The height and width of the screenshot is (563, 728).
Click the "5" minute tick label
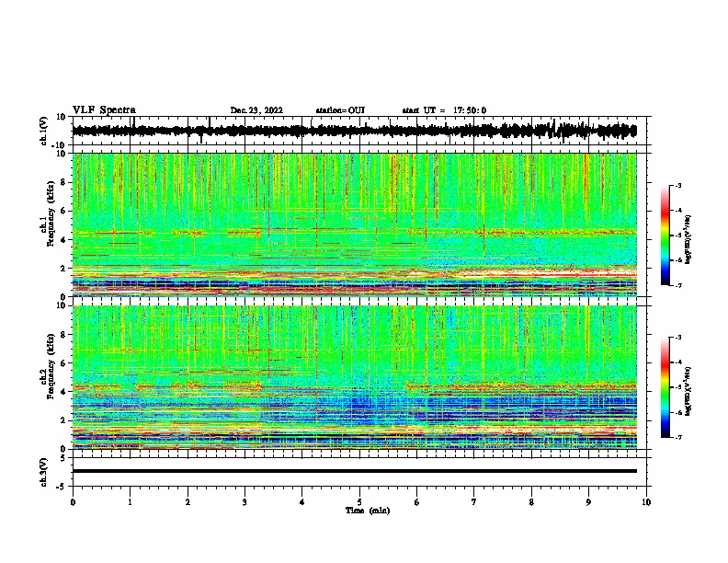tap(359, 502)
